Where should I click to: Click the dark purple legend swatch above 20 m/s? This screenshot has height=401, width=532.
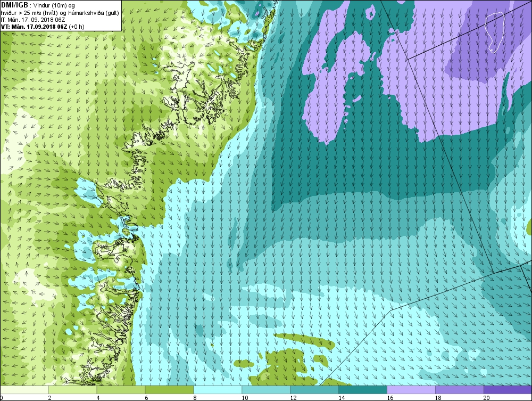click(x=508, y=390)
